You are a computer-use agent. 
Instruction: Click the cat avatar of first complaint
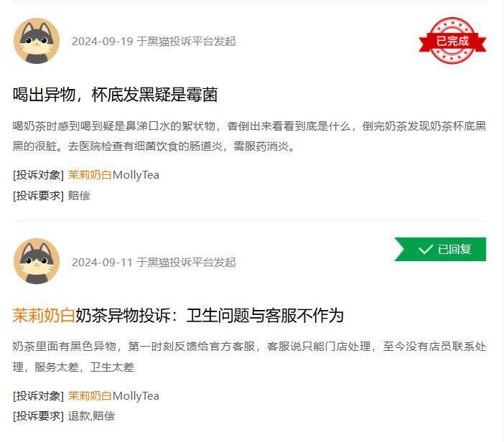tap(37, 41)
